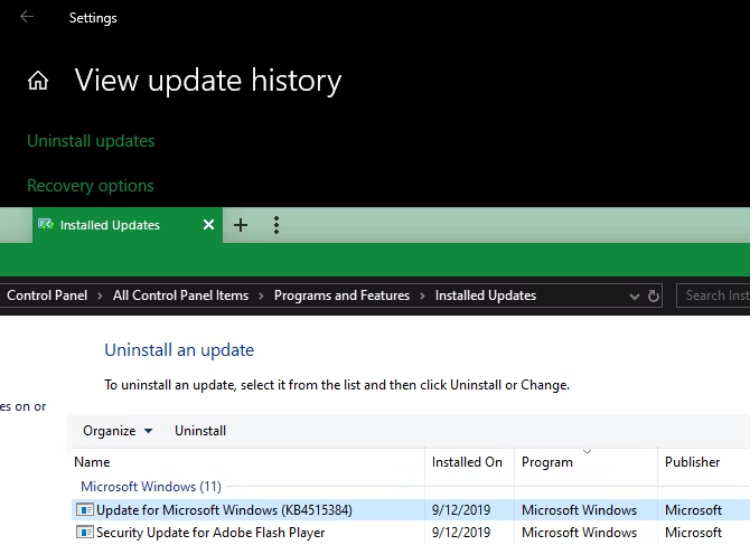The height and width of the screenshot is (551, 752).
Task: Sort list by Name column header
Action: pyautogui.click(x=248, y=462)
